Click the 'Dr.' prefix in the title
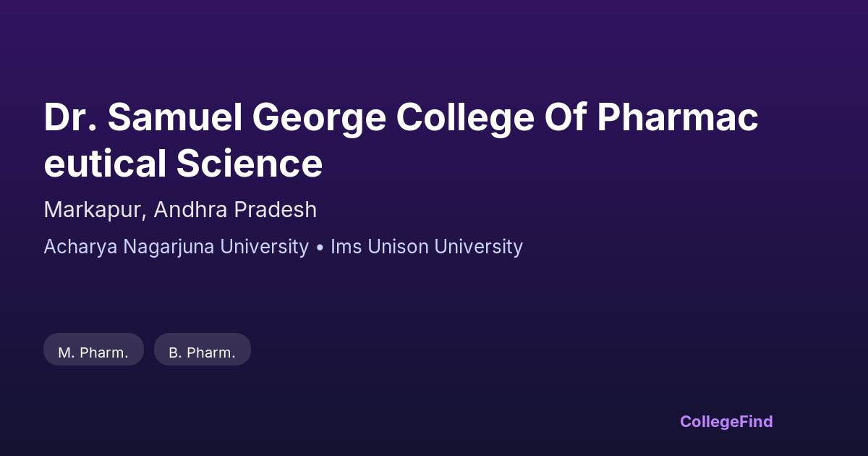Screen dimensions: 868x456 click(70, 117)
